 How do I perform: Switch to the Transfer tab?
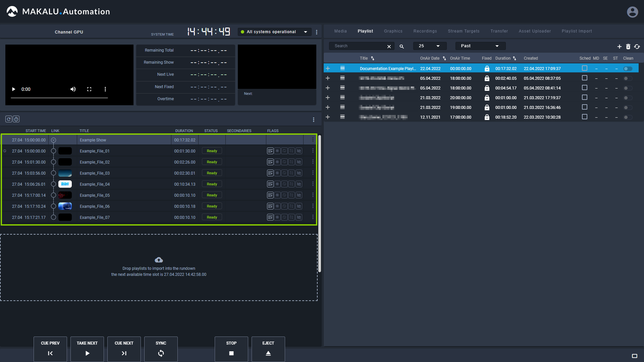499,31
